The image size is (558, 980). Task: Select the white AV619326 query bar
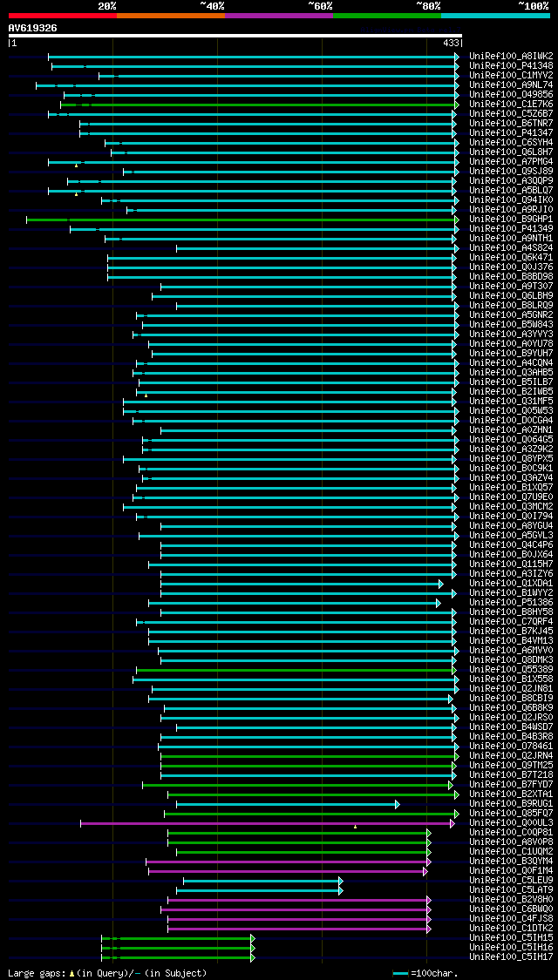click(235, 36)
